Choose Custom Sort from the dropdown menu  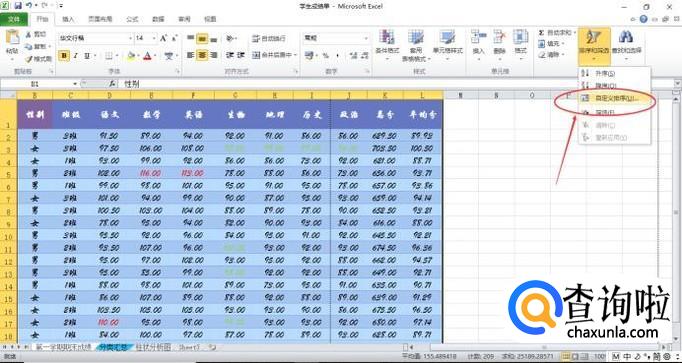615,99
